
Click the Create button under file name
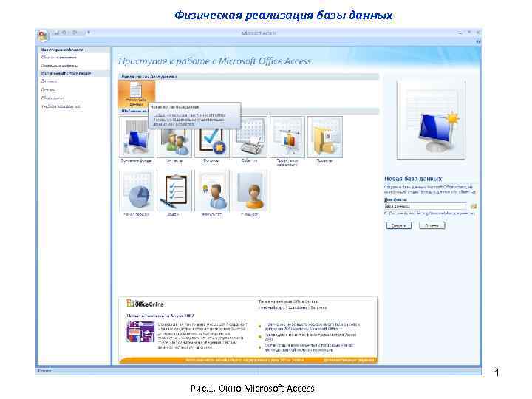[x=399, y=225]
